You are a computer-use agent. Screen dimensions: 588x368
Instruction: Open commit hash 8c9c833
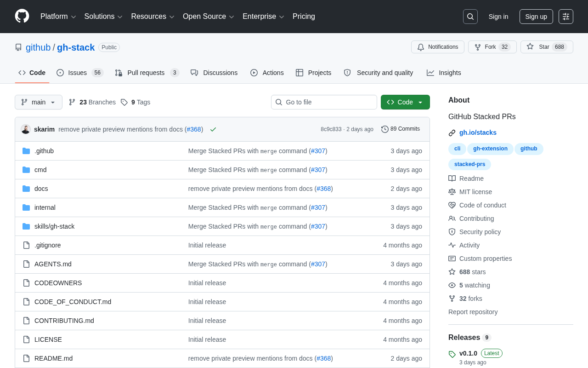tap(331, 129)
